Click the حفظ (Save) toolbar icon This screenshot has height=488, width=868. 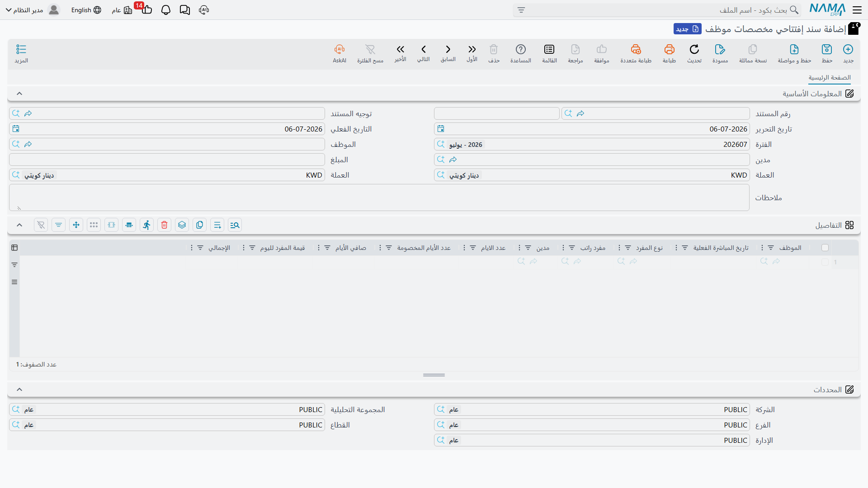click(827, 53)
